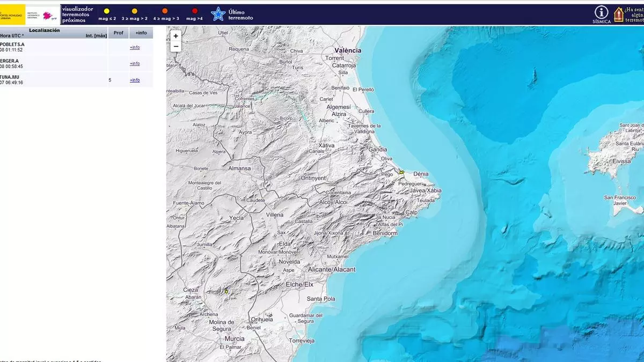644x362 pixels.
Task: Select the earthquake marker near Dénia
Action: 401,172
